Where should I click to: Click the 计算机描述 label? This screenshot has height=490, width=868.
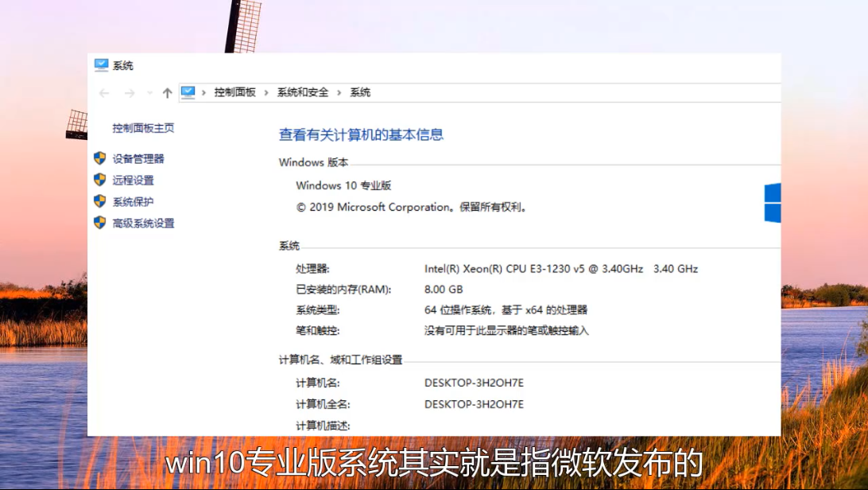pyautogui.click(x=323, y=426)
